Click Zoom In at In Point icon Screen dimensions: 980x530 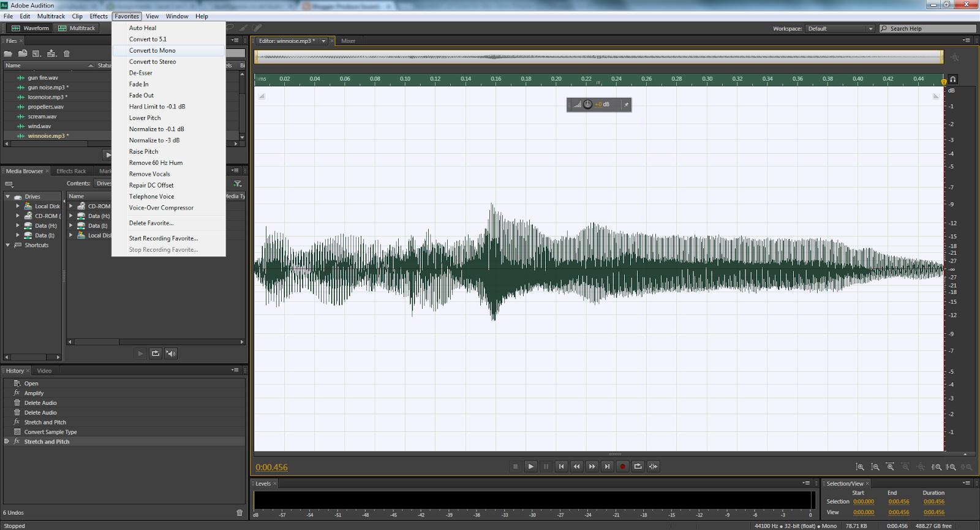tap(937, 467)
